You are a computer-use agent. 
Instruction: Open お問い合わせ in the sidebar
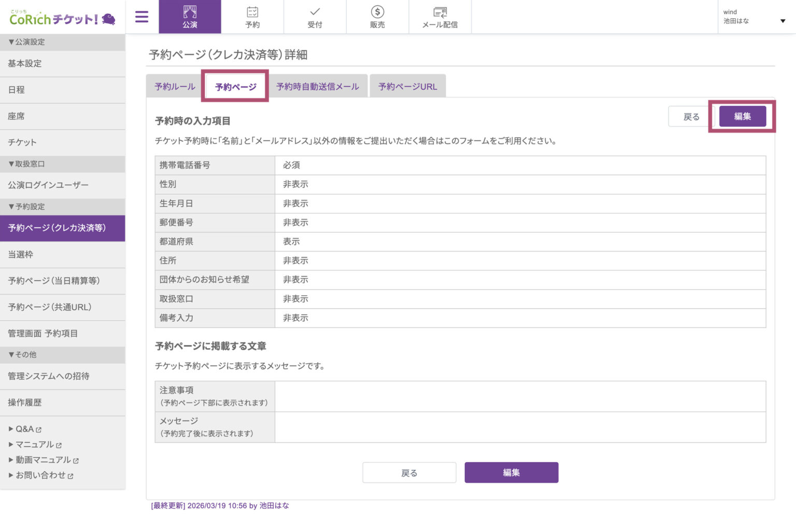point(40,475)
